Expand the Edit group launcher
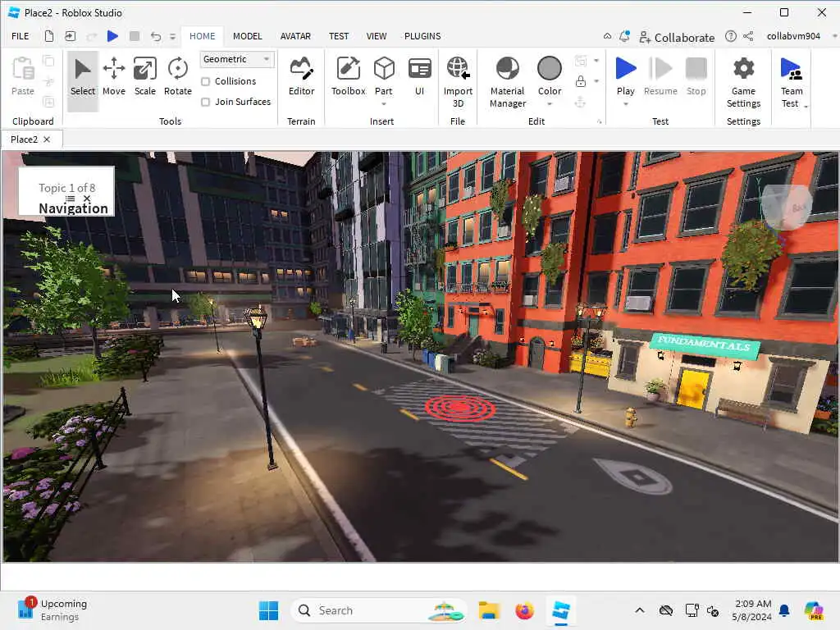The width and height of the screenshot is (840, 630). pos(599,121)
